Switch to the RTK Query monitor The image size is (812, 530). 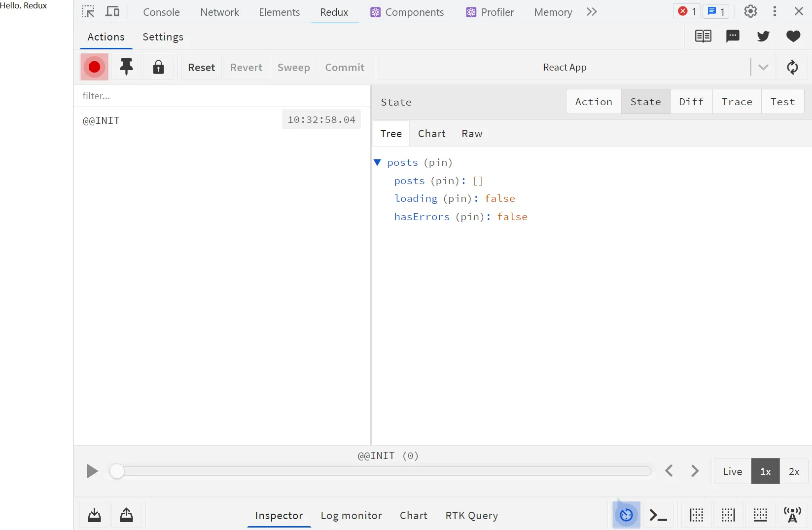[472, 516]
